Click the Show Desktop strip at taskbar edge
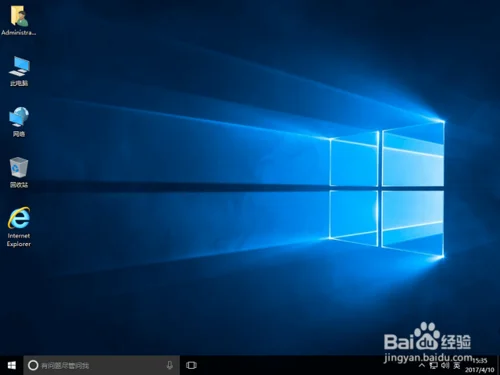This screenshot has height=375, width=500. click(x=499, y=365)
